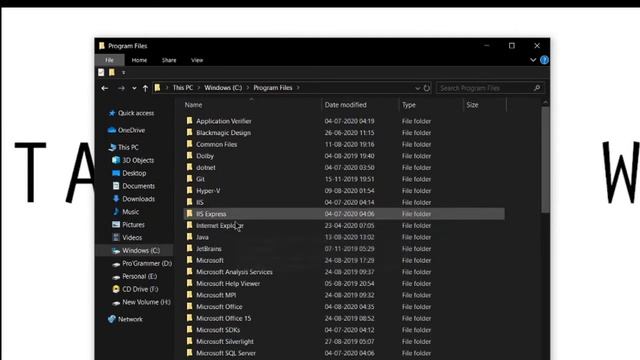Click the Forward navigation arrow

click(x=121, y=88)
